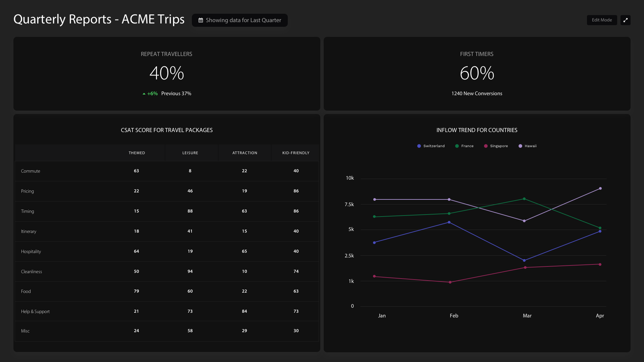
Task: Select the LEISURE column header
Action: [x=190, y=153]
